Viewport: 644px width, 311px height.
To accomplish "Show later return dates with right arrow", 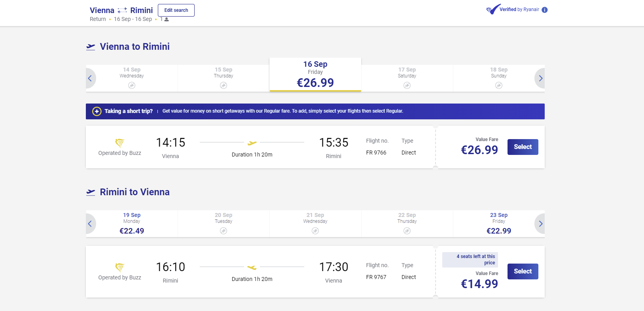I will (x=540, y=224).
